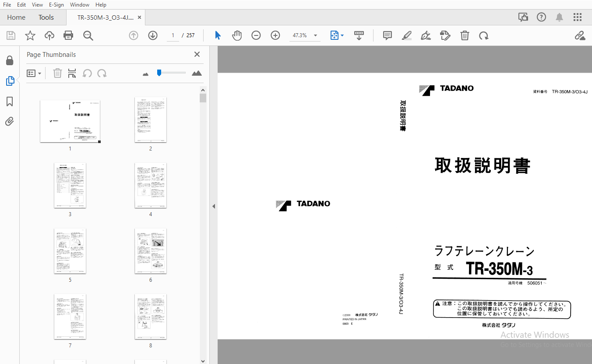
Task: Add a sticky note comment
Action: pos(388,35)
